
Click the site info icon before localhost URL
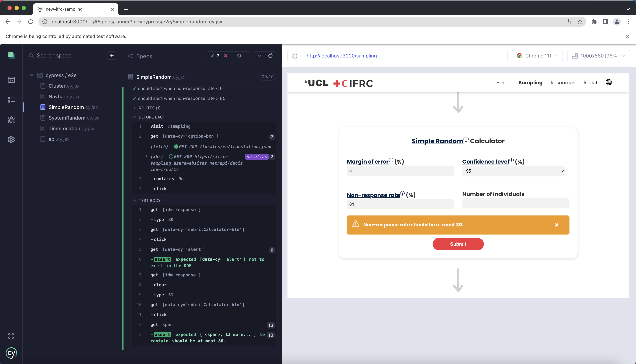pos(45,22)
